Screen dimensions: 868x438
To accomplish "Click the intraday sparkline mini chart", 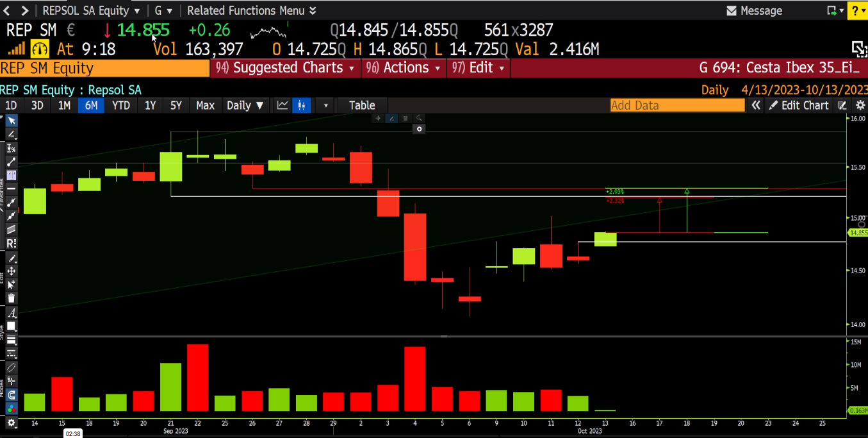I will pyautogui.click(x=269, y=30).
